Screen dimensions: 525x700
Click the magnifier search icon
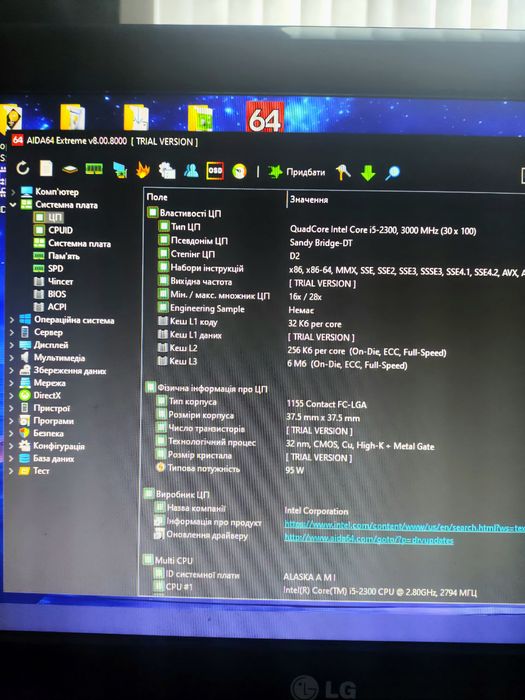[392, 173]
